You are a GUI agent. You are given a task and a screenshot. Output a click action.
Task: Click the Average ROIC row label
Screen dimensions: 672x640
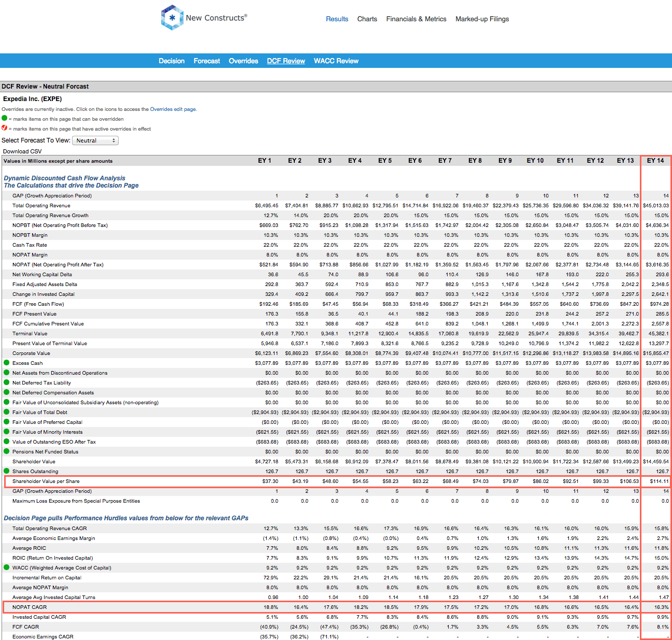(29, 548)
